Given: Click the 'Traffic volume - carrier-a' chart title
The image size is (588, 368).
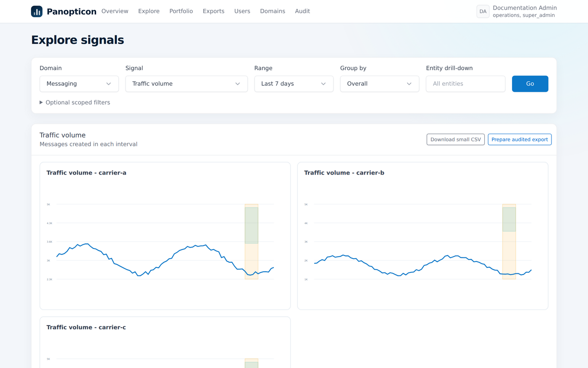Looking at the screenshot, I should tap(87, 173).
